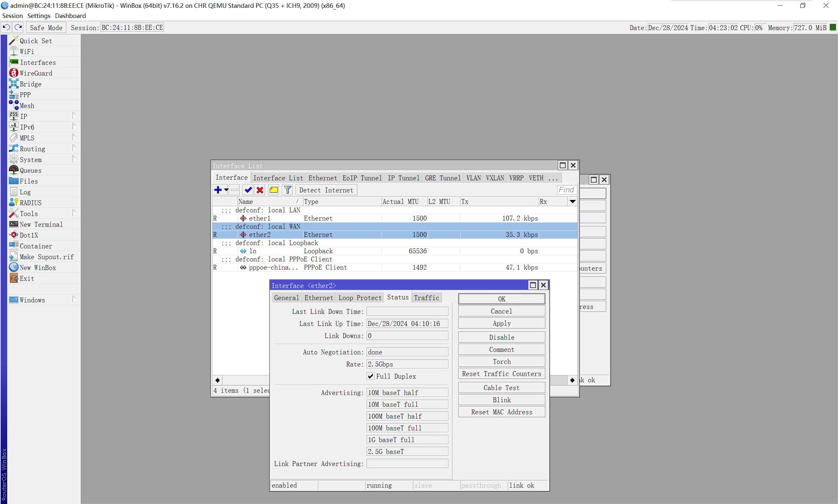Open the Log viewer
The height and width of the screenshot is (504, 838).
(x=44, y=192)
